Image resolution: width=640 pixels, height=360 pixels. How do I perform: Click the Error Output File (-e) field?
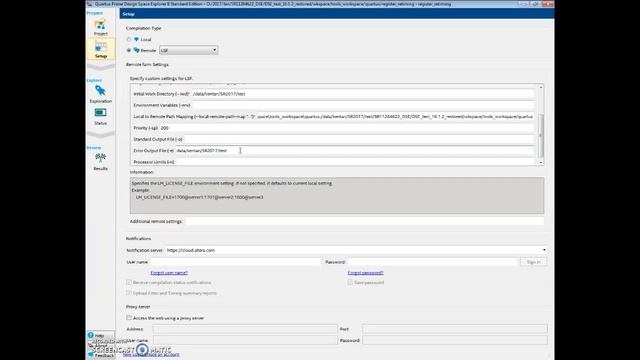point(355,151)
